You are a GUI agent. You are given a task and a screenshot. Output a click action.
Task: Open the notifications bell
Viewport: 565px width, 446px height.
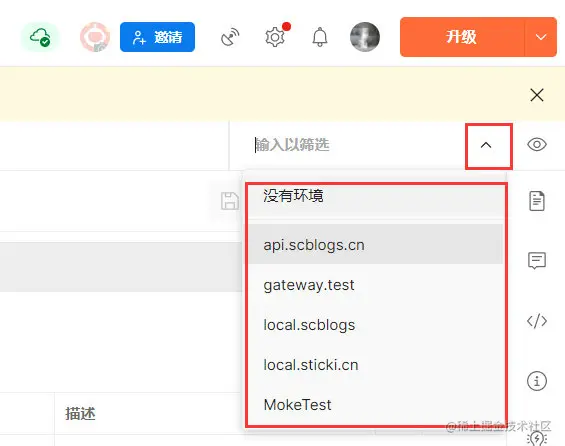point(320,37)
